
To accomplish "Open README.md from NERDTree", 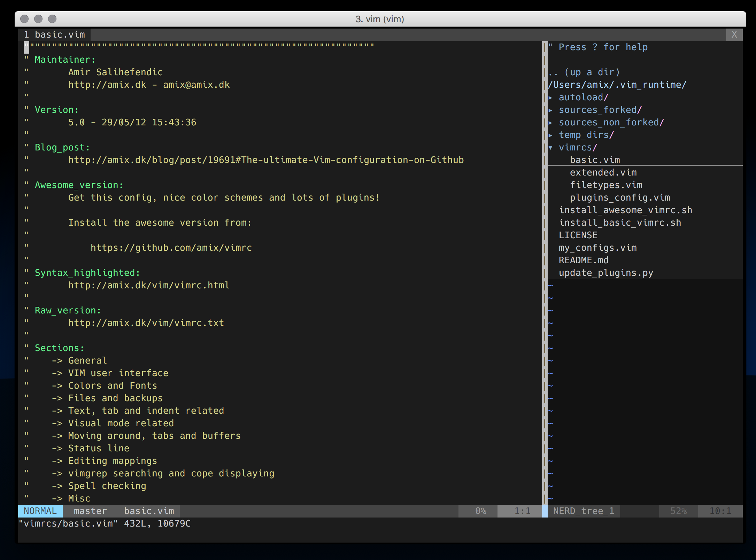I will point(584,260).
